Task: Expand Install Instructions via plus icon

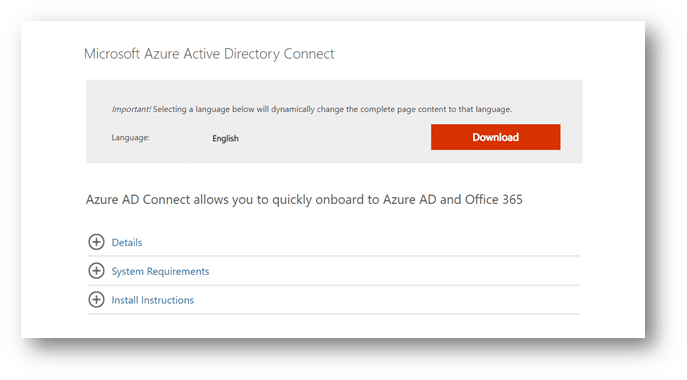Action: (96, 300)
